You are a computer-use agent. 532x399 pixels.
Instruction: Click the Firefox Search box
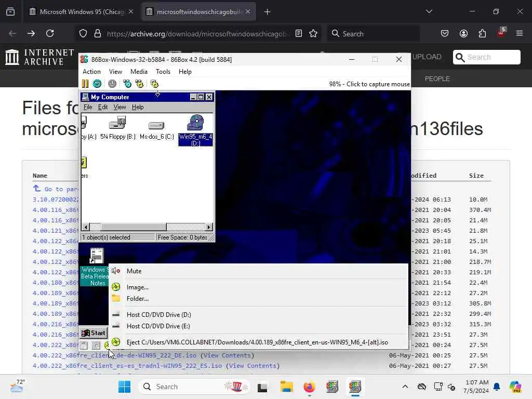[373, 34]
